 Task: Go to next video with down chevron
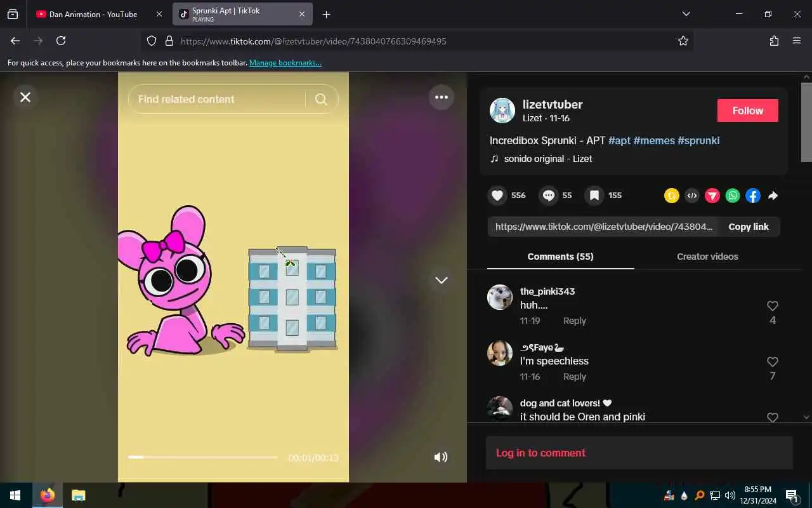tap(442, 280)
